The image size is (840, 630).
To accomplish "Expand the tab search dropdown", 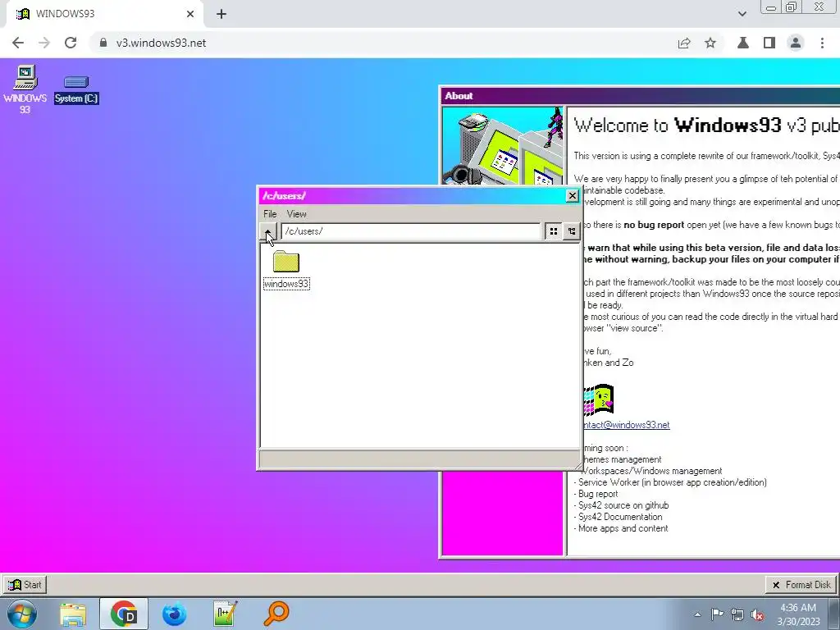I will click(x=742, y=14).
